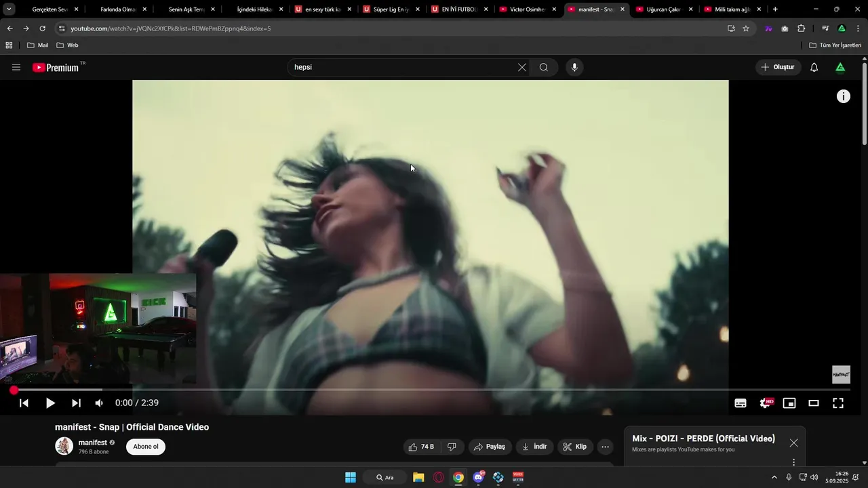
Task: Go back in browser
Action: [x=9, y=28]
